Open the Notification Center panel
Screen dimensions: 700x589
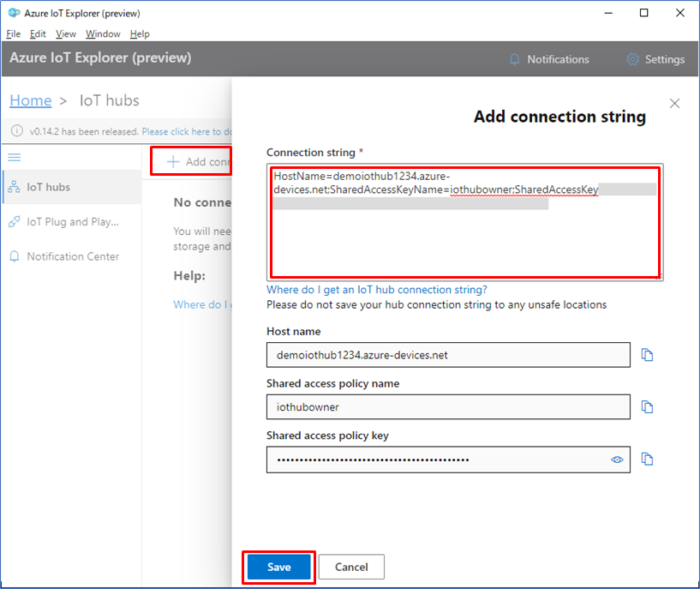(71, 255)
